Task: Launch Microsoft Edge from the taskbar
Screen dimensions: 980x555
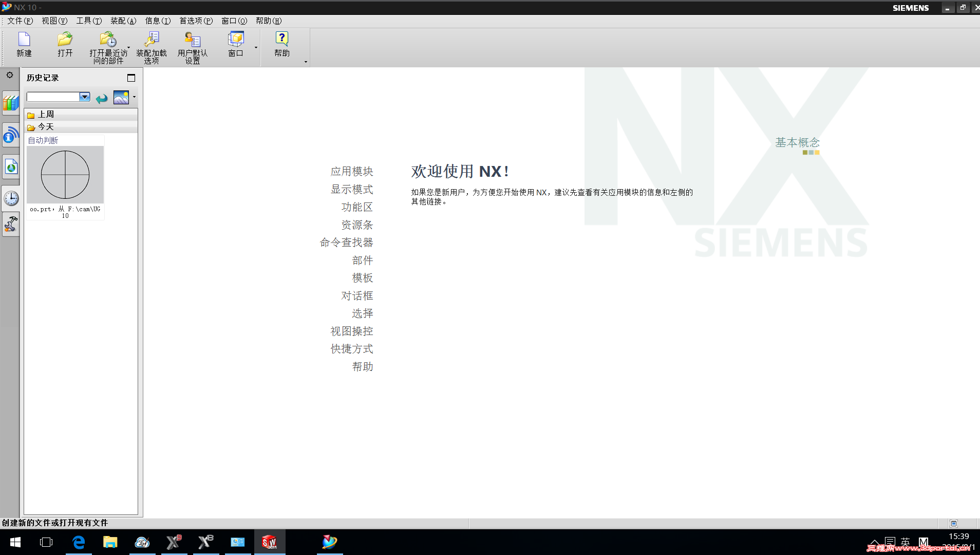Action: coord(79,542)
